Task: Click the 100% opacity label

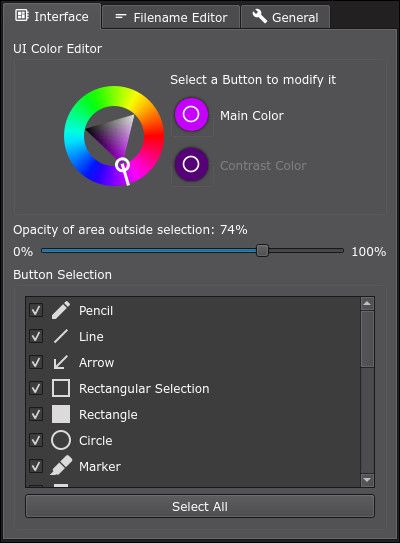Action: pyautogui.click(x=368, y=252)
